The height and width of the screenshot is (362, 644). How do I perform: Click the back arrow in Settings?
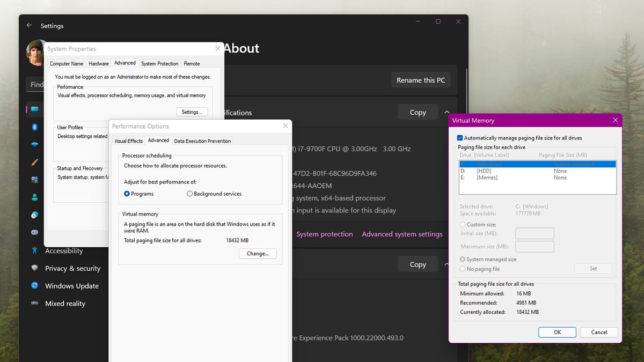point(30,25)
